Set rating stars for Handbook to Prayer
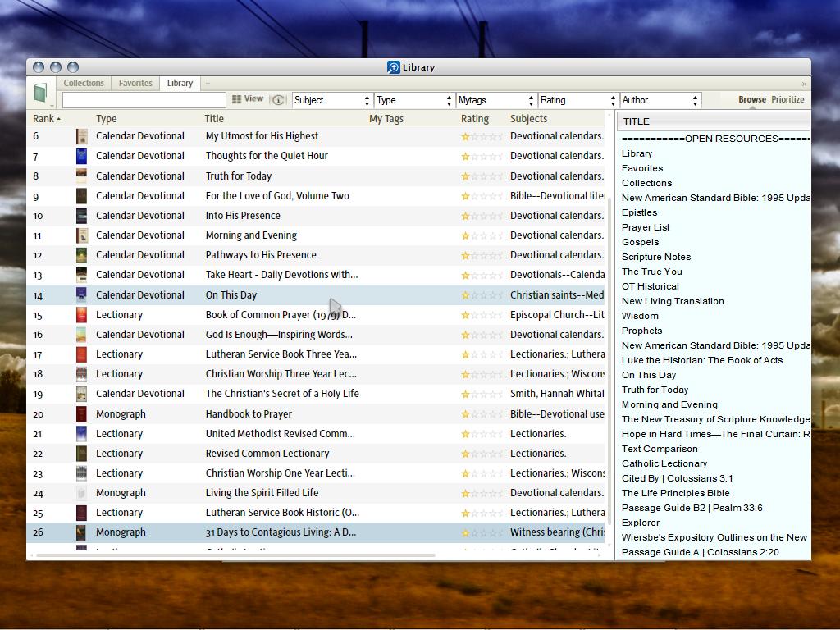This screenshot has width=840, height=630. 482,414
